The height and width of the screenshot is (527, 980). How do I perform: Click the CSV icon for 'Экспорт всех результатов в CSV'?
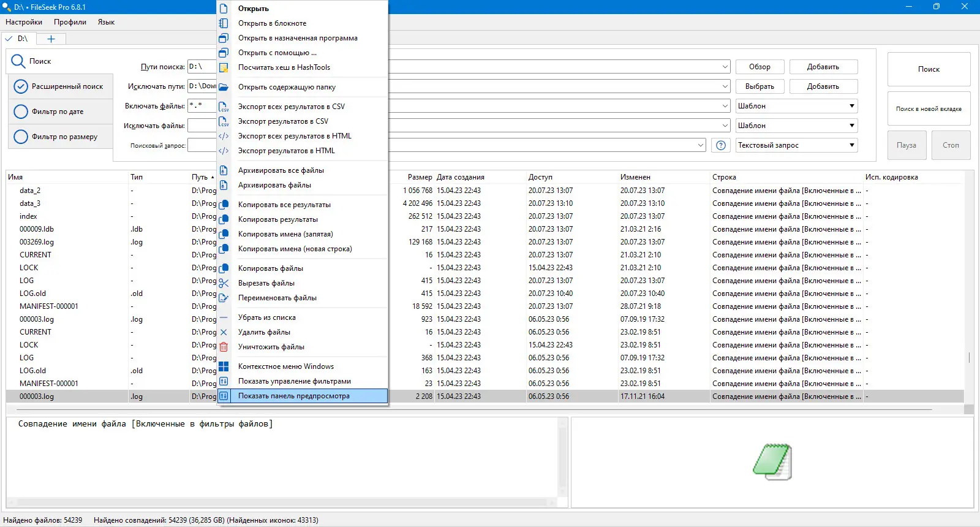(x=224, y=107)
